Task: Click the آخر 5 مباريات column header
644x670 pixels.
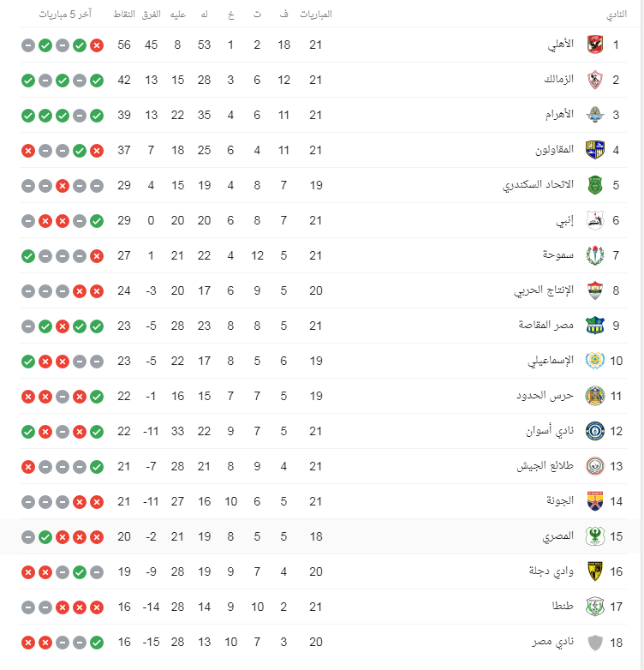Action: tap(65, 14)
